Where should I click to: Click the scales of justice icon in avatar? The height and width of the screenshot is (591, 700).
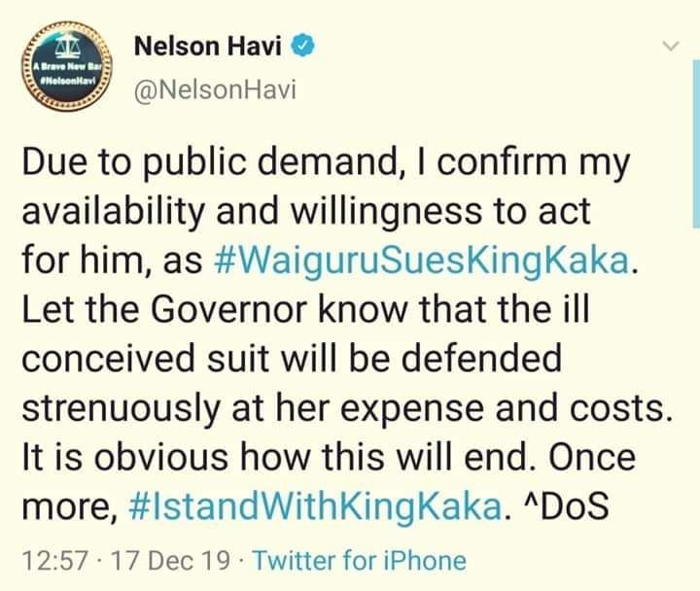(x=67, y=46)
